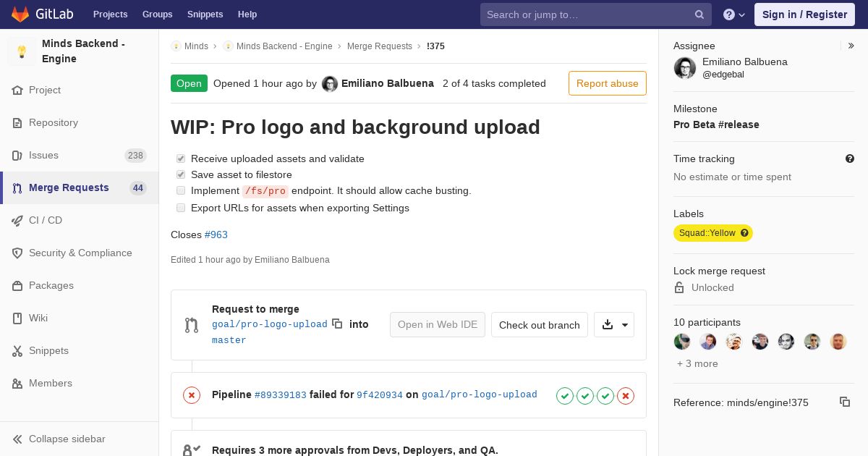Click the Wiki book icon in the sidebar
868x456 pixels.
pyautogui.click(x=17, y=318)
